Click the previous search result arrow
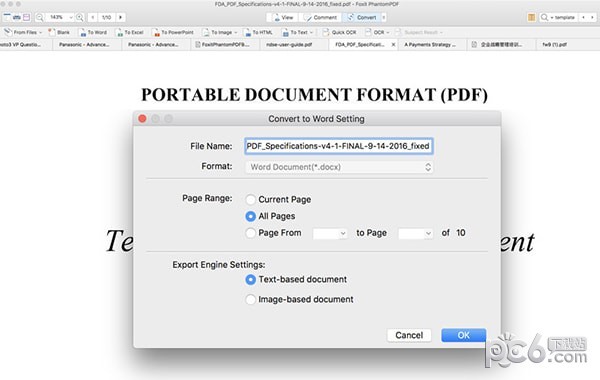Image resolution: width=600 pixels, height=380 pixels. [584, 17]
